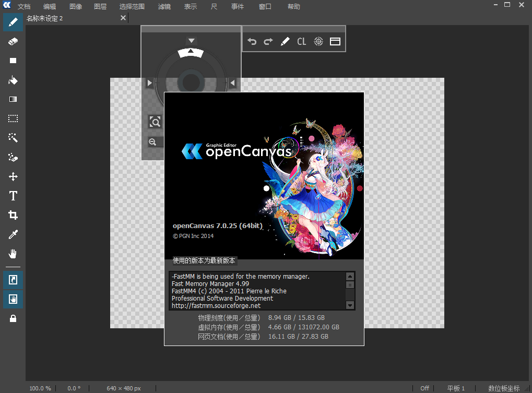Open the 滤镜 menu
The height and width of the screenshot is (393, 532).
(164, 6)
